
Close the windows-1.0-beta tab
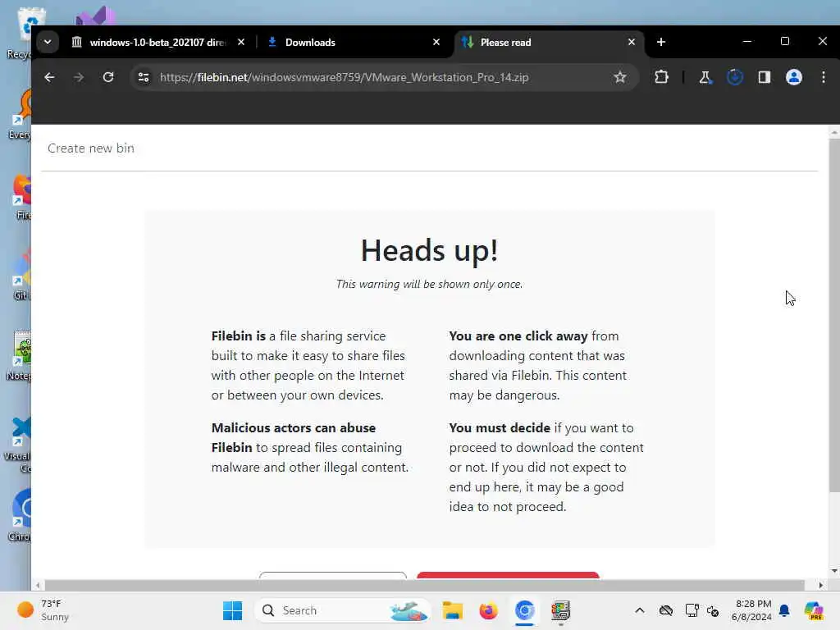click(x=241, y=42)
